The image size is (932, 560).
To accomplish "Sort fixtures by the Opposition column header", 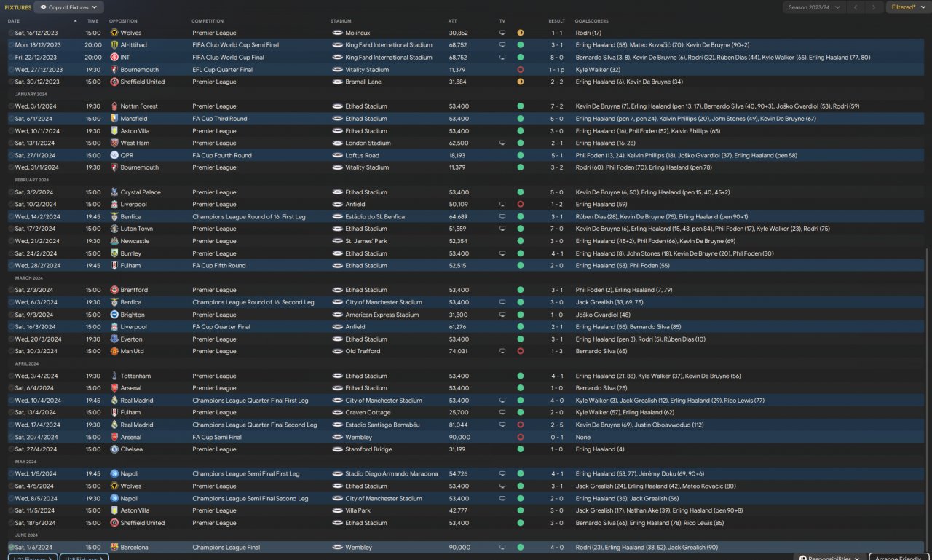I will point(123,21).
